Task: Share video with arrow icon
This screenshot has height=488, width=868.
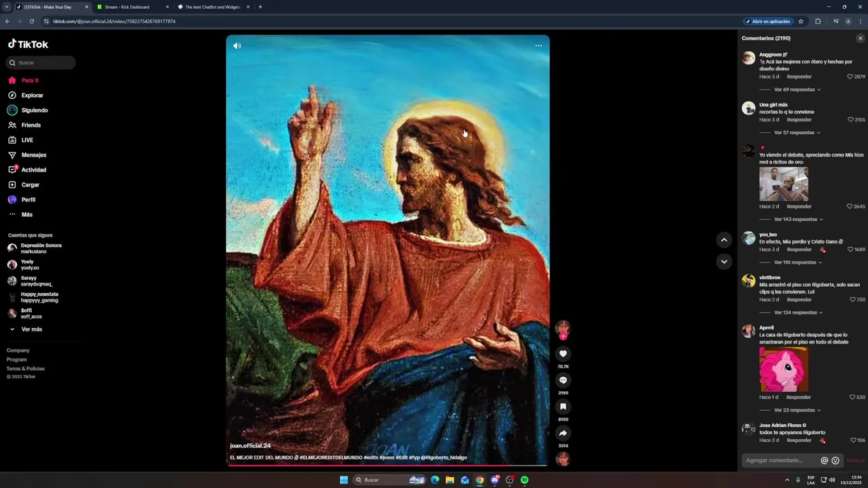Action: (x=563, y=433)
